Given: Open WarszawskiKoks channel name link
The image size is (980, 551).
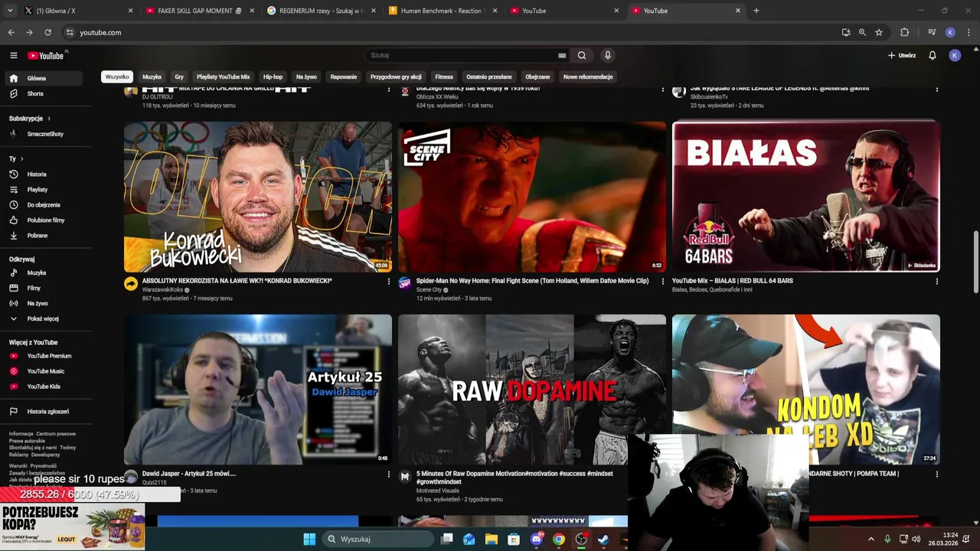Looking at the screenshot, I should 162,290.
